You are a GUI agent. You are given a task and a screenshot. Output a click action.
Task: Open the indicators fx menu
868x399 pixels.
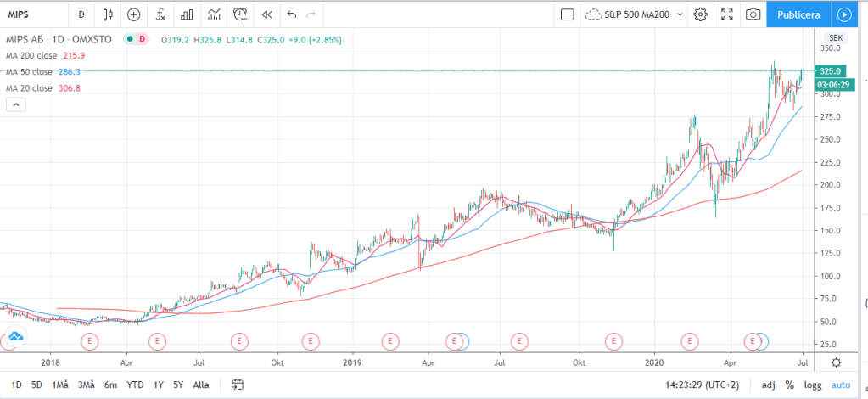pyautogui.click(x=160, y=14)
